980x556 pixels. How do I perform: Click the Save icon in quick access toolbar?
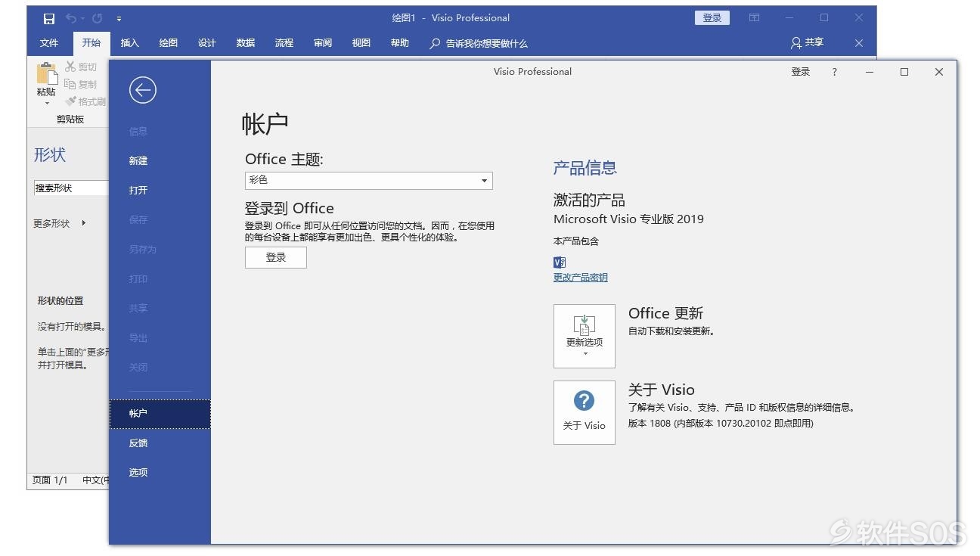49,18
